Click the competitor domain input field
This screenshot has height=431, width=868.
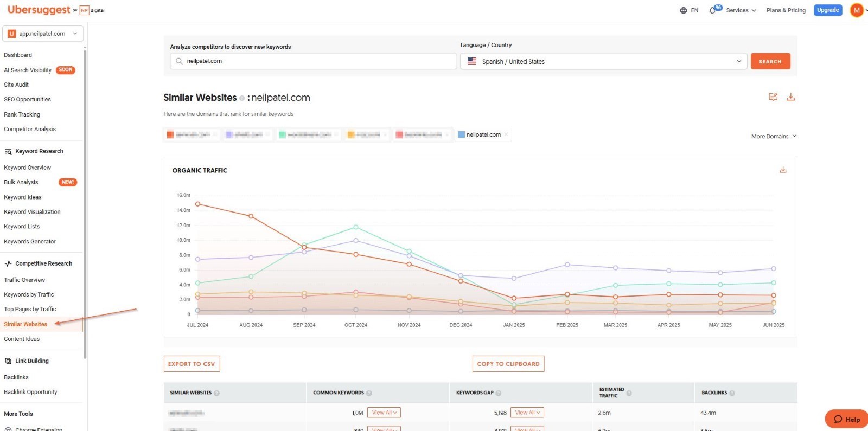(314, 61)
